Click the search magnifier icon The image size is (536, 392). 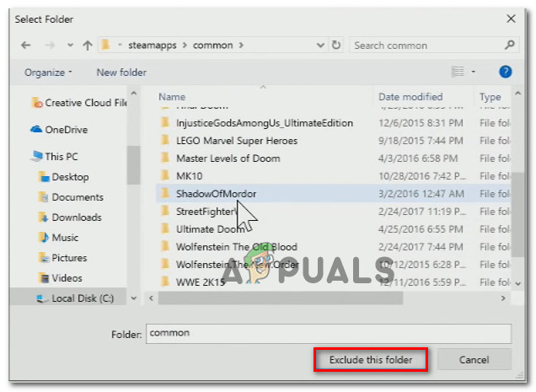click(x=509, y=45)
